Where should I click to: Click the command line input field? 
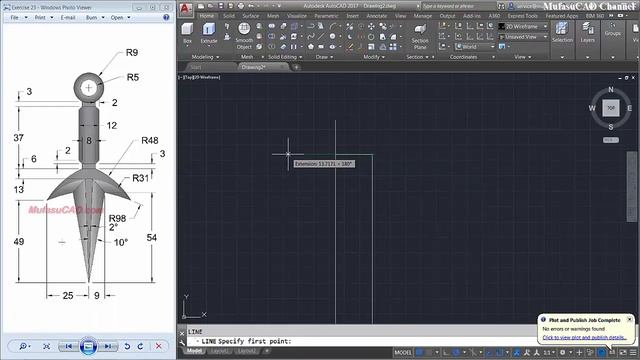363,341
